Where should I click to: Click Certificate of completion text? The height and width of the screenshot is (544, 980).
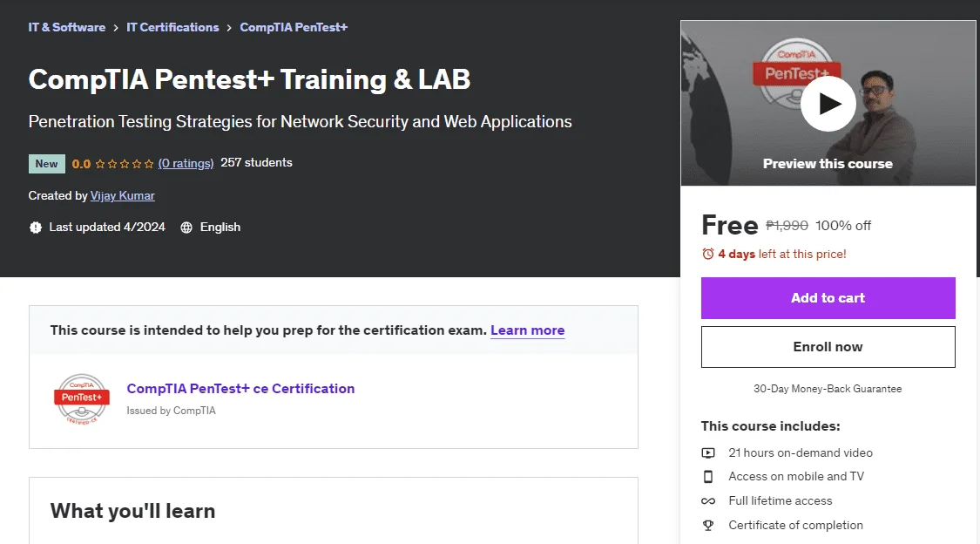tap(795, 525)
